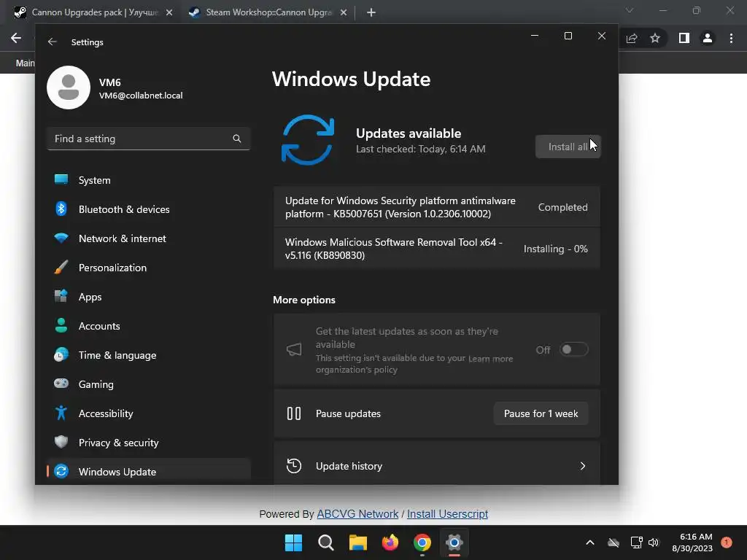Bookmark page with Chrome star icon
747x560 pixels.
pyautogui.click(x=655, y=38)
